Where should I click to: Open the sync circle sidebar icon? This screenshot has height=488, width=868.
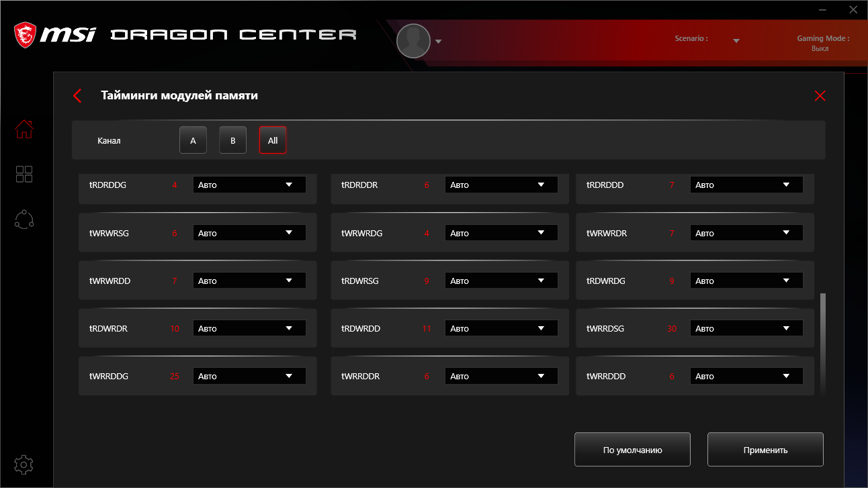(24, 219)
